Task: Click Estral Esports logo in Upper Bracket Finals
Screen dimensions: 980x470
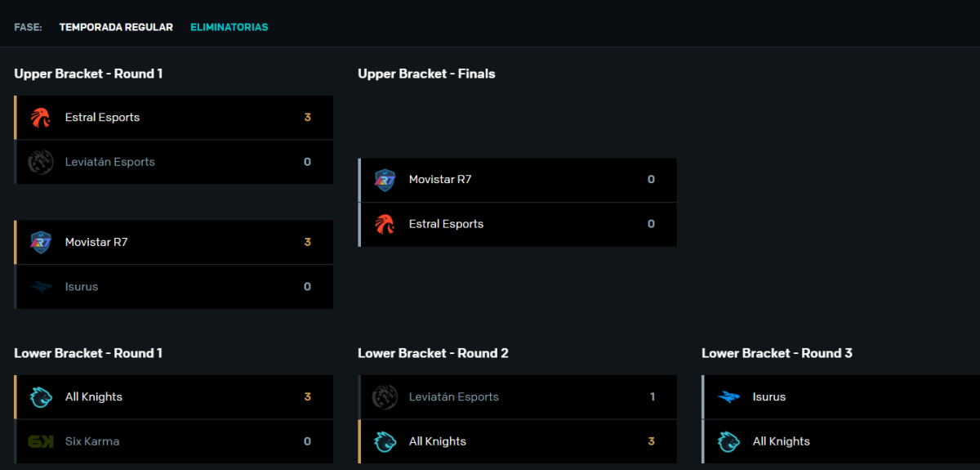Action: tap(385, 224)
